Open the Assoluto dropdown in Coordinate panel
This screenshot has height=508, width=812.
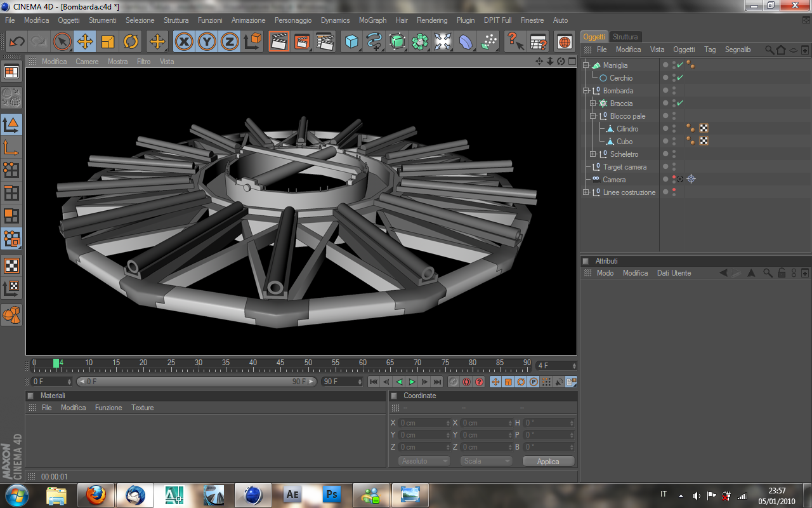click(424, 461)
